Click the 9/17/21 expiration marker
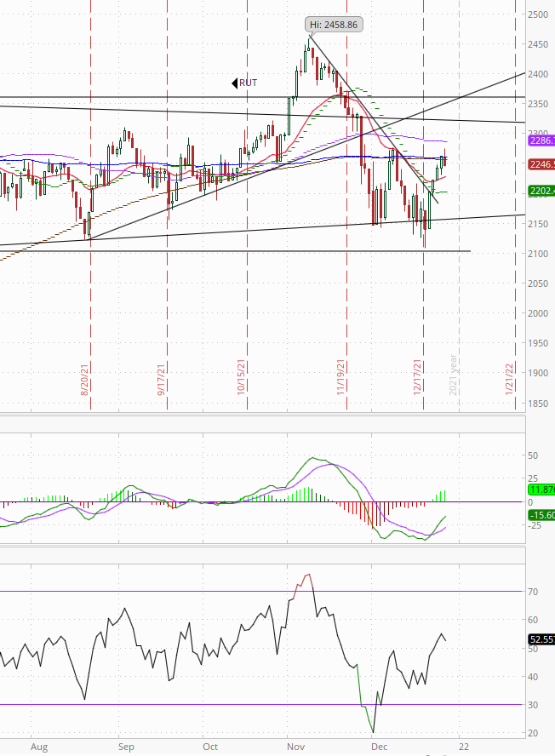The width and height of the screenshot is (555, 756). [x=161, y=380]
